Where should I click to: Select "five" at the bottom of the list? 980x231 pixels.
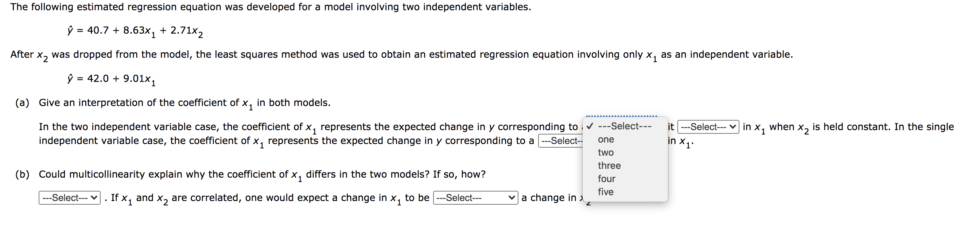tap(605, 192)
